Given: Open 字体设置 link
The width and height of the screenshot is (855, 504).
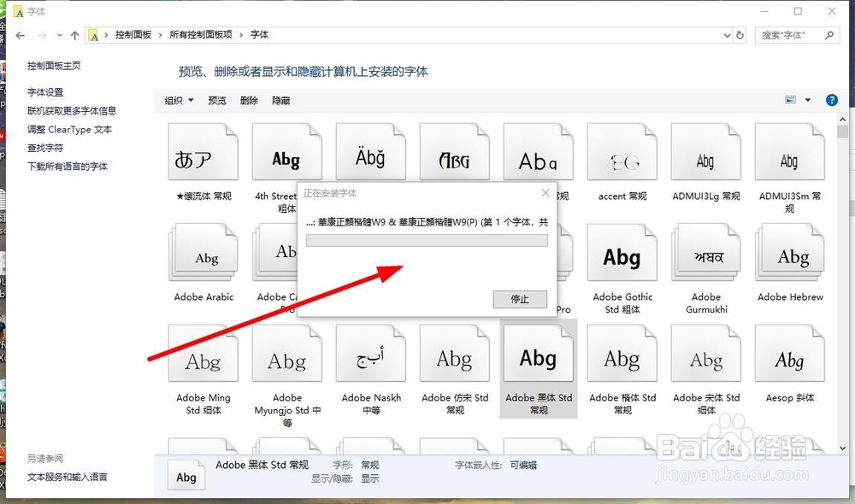Looking at the screenshot, I should click(45, 92).
